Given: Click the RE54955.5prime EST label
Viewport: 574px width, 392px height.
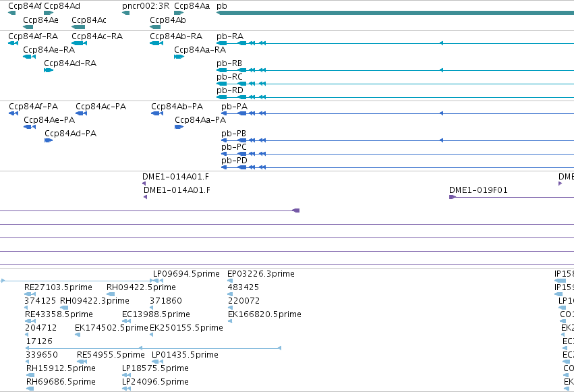Looking at the screenshot, I should 111,355.
